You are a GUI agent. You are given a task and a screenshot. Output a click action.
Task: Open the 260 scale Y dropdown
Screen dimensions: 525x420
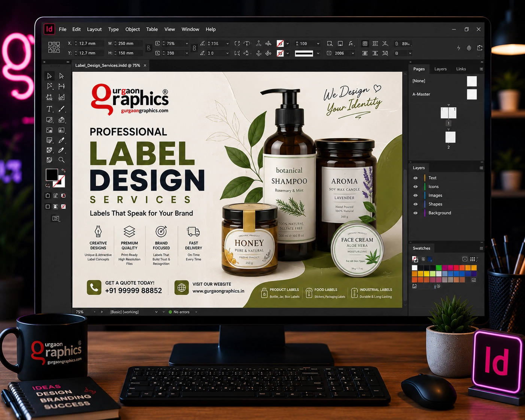(x=187, y=53)
